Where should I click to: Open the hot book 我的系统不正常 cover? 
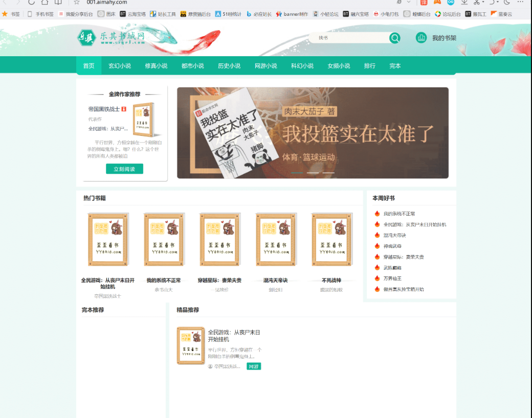click(164, 239)
